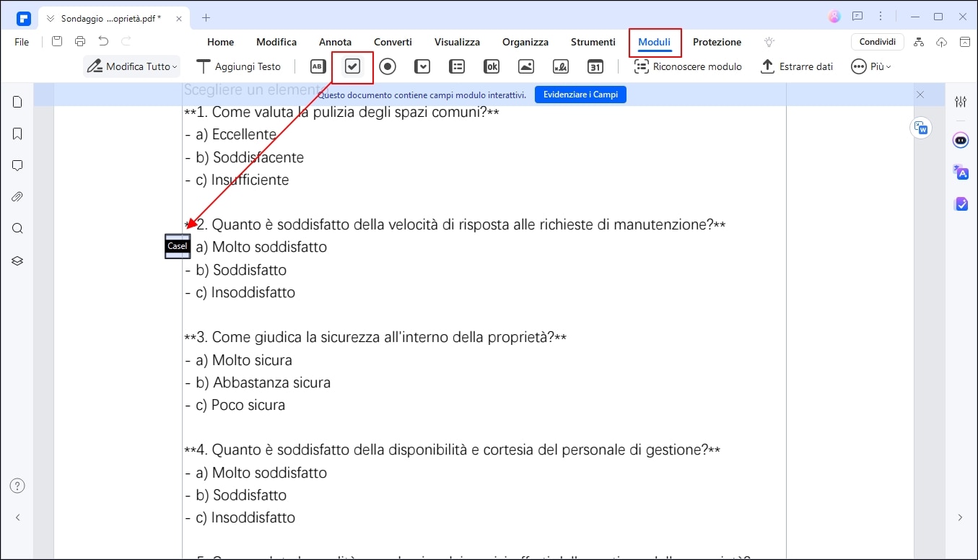
Task: Select the Checkbox form tool
Action: coord(352,66)
